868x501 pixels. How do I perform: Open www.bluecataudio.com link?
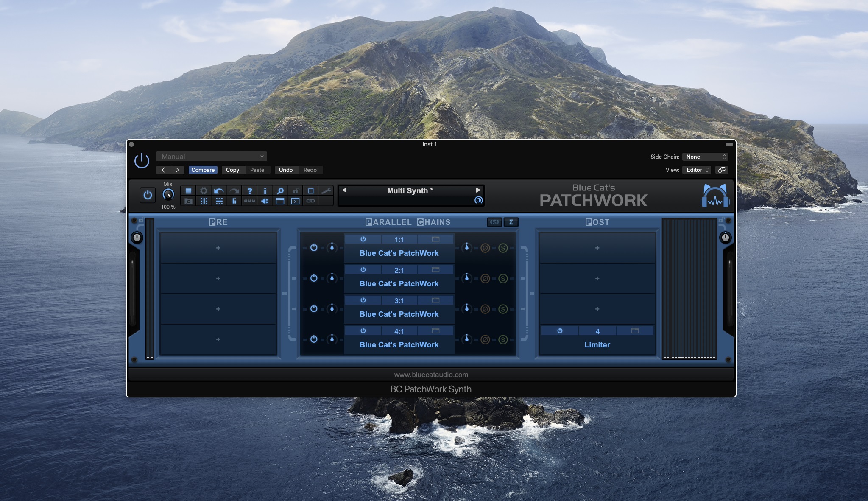[431, 375]
